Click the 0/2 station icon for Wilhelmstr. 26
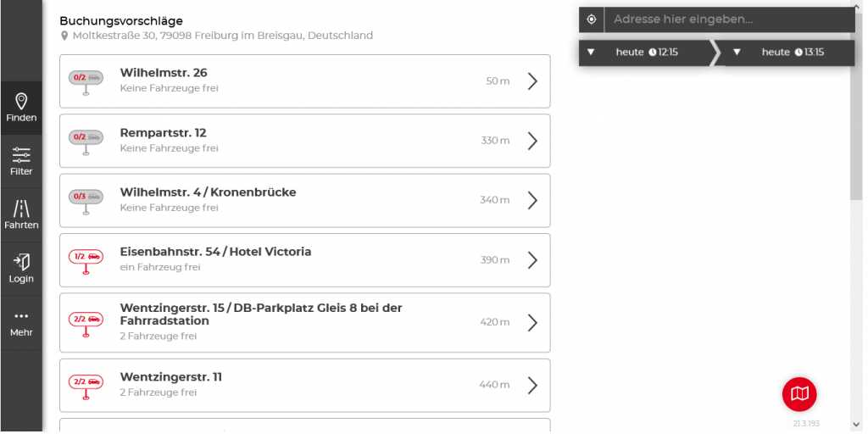 click(86, 83)
